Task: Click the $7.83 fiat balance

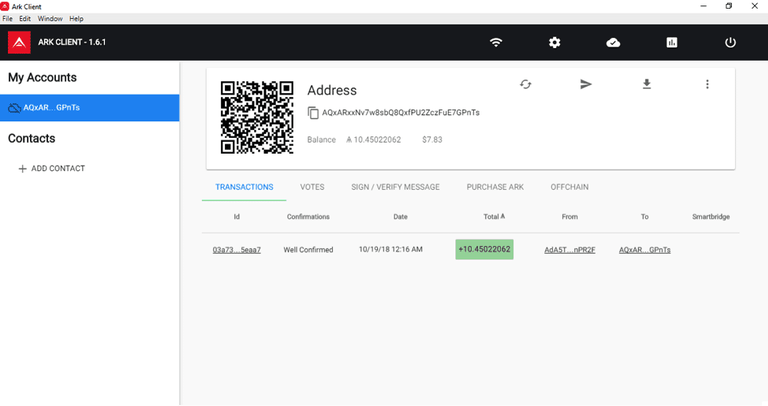Action: pyautogui.click(x=432, y=140)
